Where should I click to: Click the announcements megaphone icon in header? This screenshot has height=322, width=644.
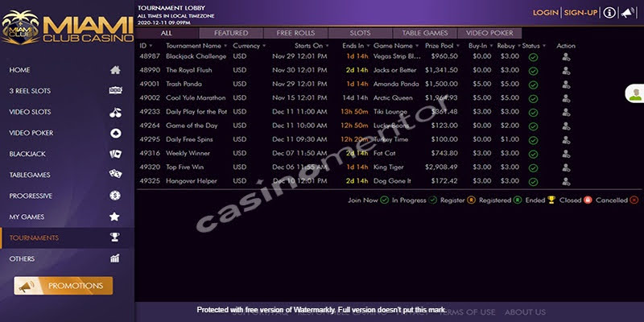[628, 13]
